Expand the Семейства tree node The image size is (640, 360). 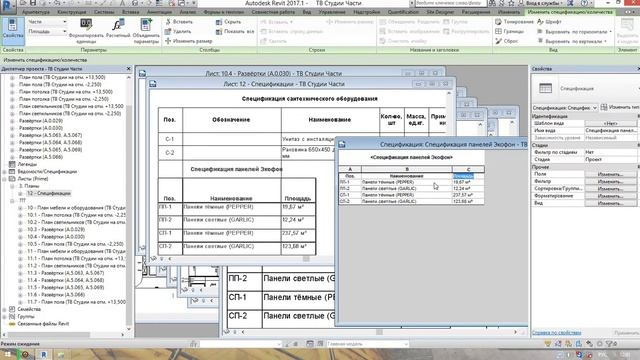pyautogui.click(x=4, y=309)
